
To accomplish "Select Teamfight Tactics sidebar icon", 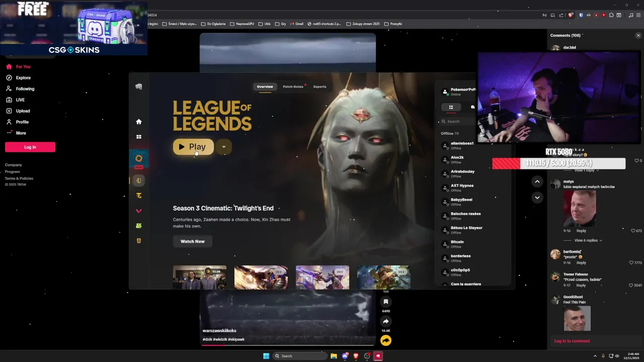I will (139, 196).
